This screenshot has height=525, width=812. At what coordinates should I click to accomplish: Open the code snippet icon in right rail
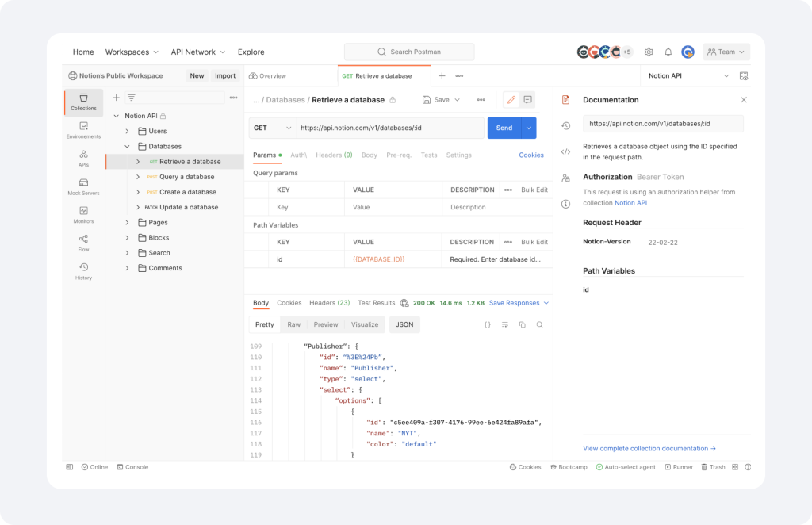(x=565, y=151)
